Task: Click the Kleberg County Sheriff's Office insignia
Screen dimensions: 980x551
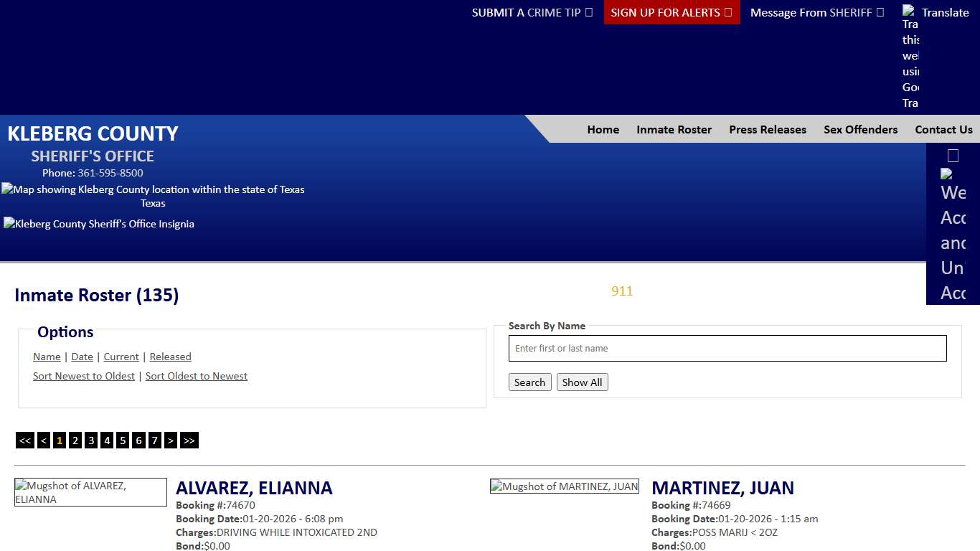Action: coord(98,223)
